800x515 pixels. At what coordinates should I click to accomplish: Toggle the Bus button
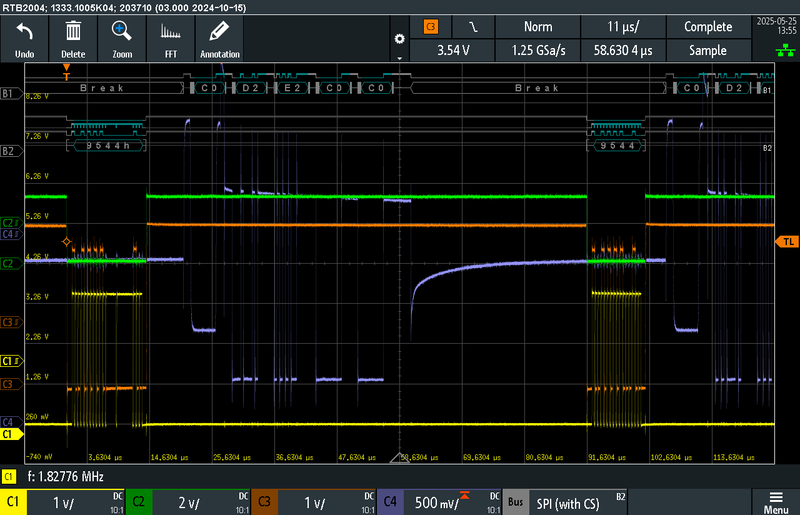516,502
